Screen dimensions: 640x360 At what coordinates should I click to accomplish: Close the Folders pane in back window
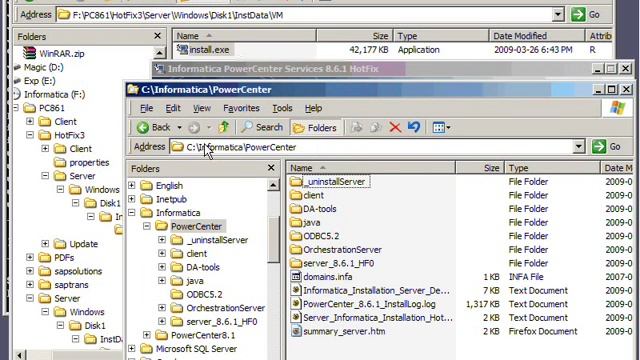tap(158, 36)
